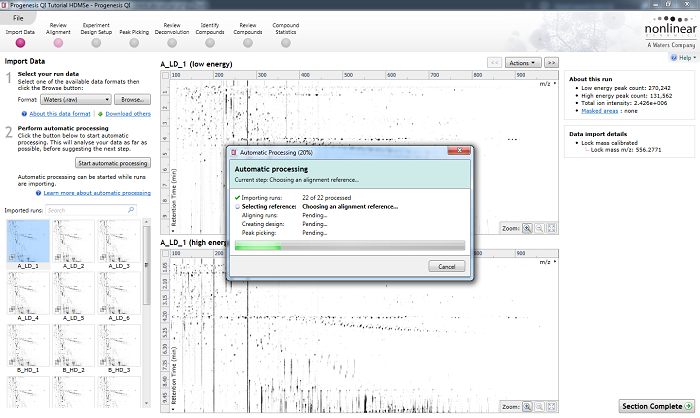Fit the low energy plot to view

coord(552,228)
